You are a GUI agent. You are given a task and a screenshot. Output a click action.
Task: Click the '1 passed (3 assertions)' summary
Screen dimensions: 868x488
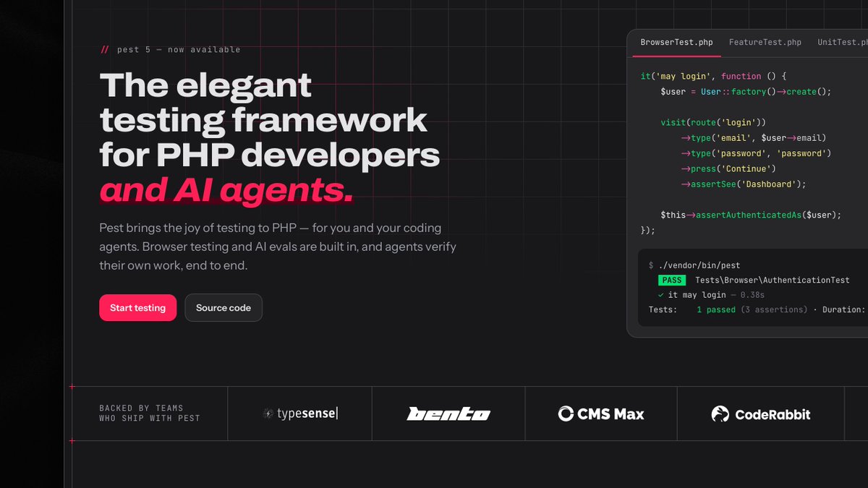[x=752, y=309]
